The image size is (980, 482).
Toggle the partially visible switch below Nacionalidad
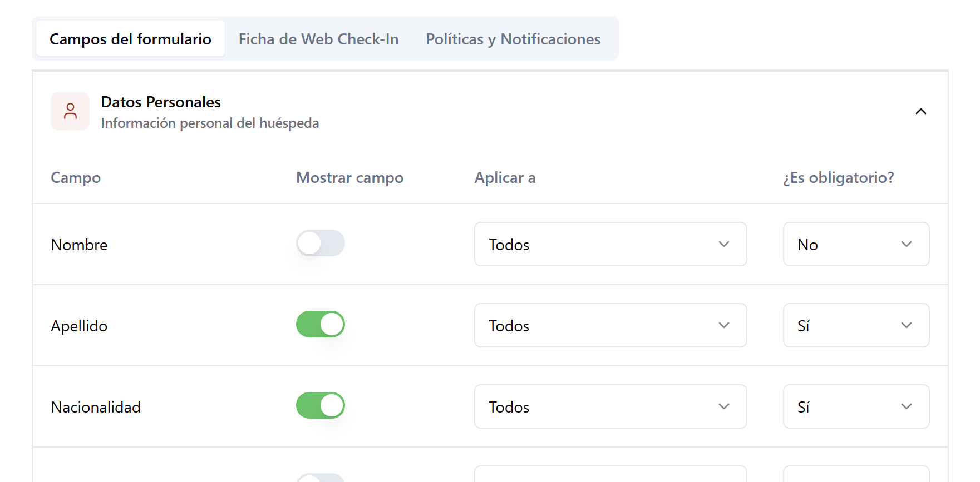(321, 478)
